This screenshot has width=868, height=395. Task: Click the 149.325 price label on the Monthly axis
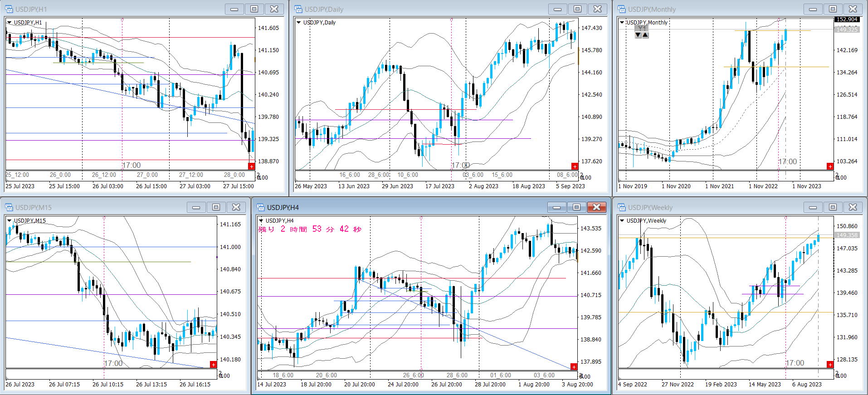[847, 29]
